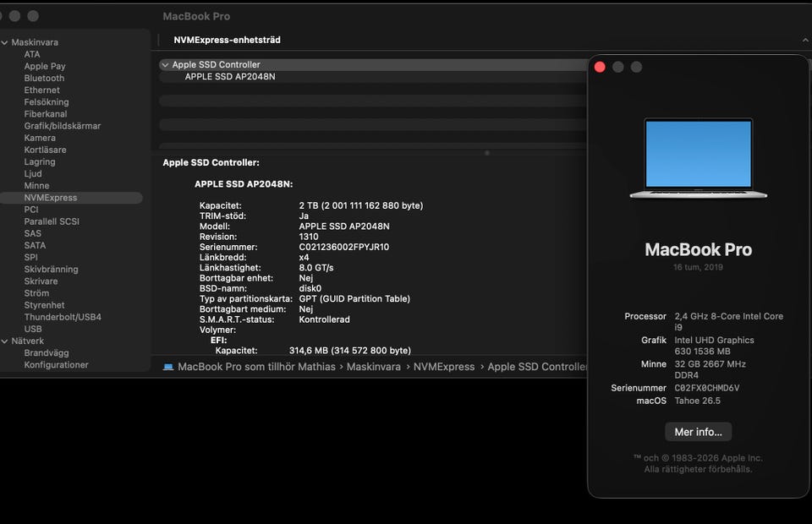Click Maskinvara in the path bar
The height and width of the screenshot is (524, 812).
(373, 367)
